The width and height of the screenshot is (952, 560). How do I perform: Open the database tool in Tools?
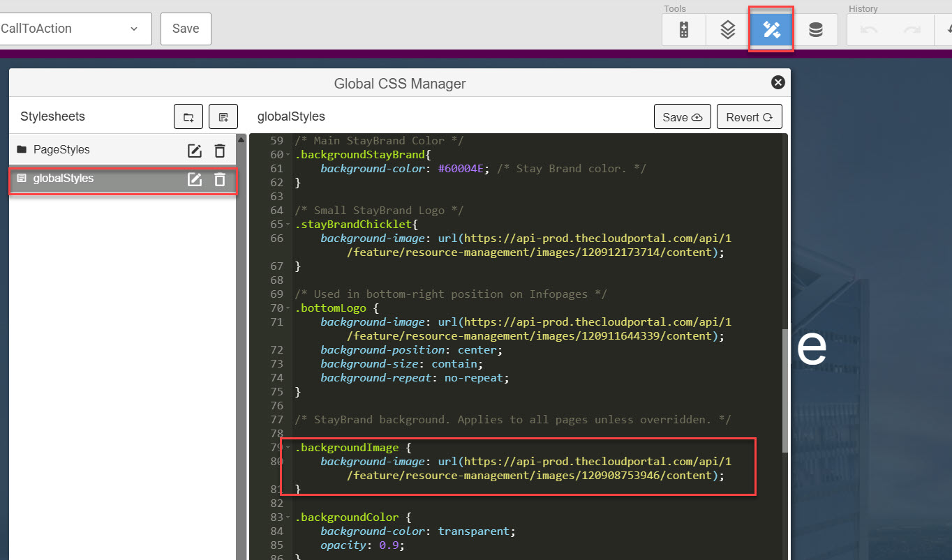tap(815, 29)
